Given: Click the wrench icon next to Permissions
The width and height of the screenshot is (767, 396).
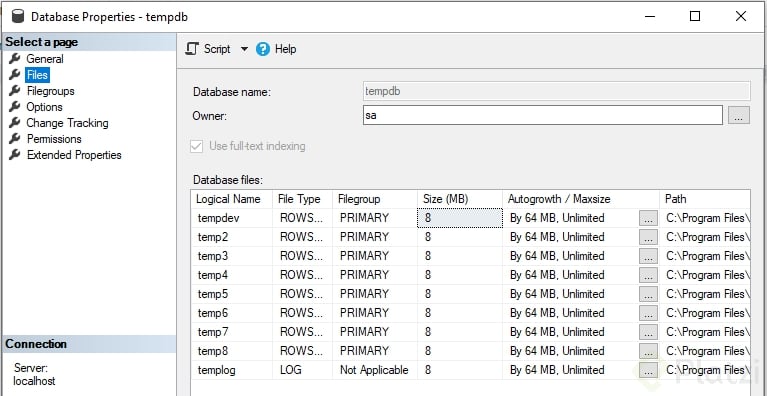Looking at the screenshot, I should pos(15,139).
